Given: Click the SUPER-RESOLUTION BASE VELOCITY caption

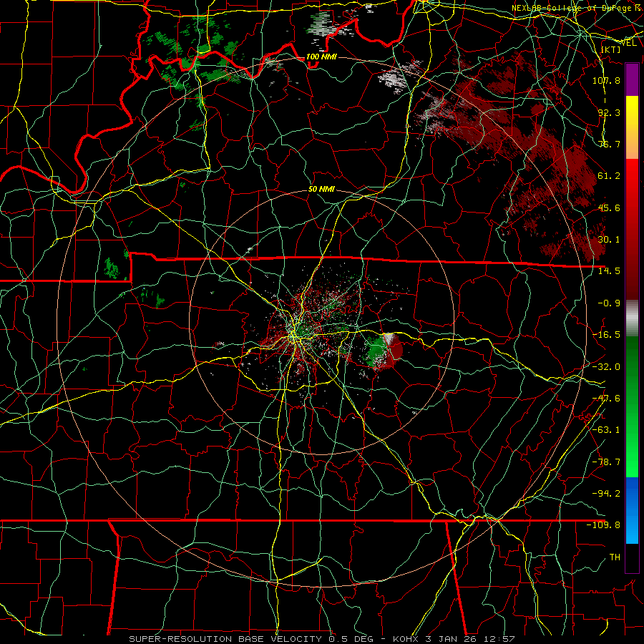Looking at the screenshot, I should point(225,639).
